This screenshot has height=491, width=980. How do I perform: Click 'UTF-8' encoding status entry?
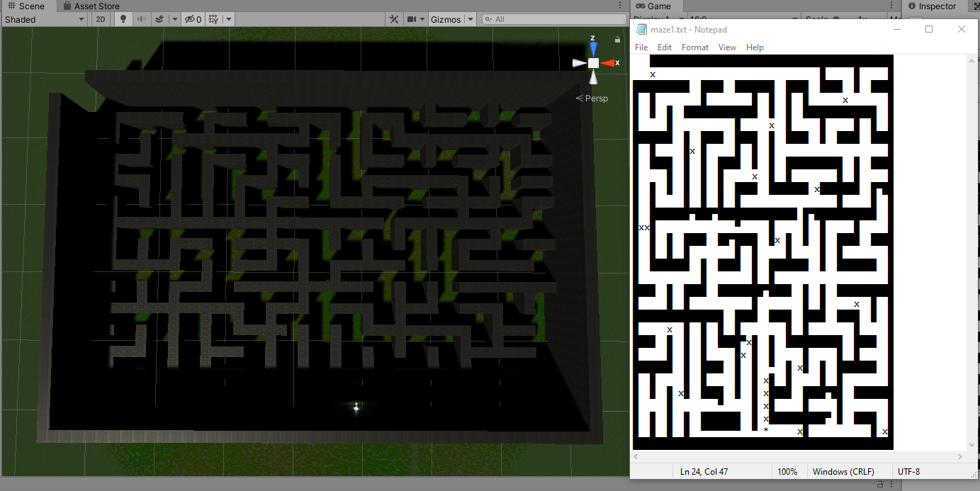point(908,472)
